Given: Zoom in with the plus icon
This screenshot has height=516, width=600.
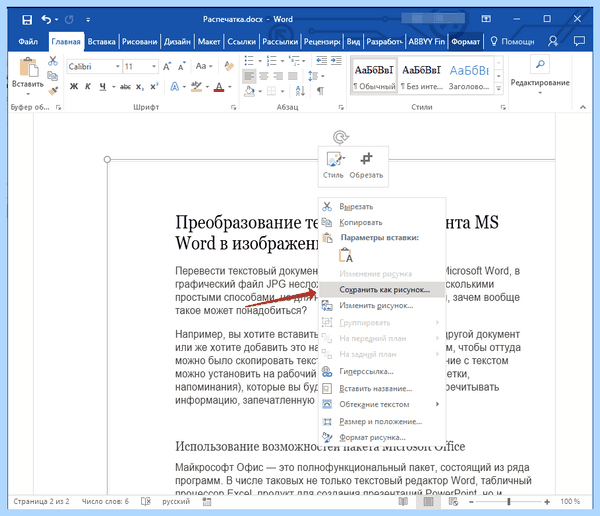Looking at the screenshot, I should click(x=547, y=501).
